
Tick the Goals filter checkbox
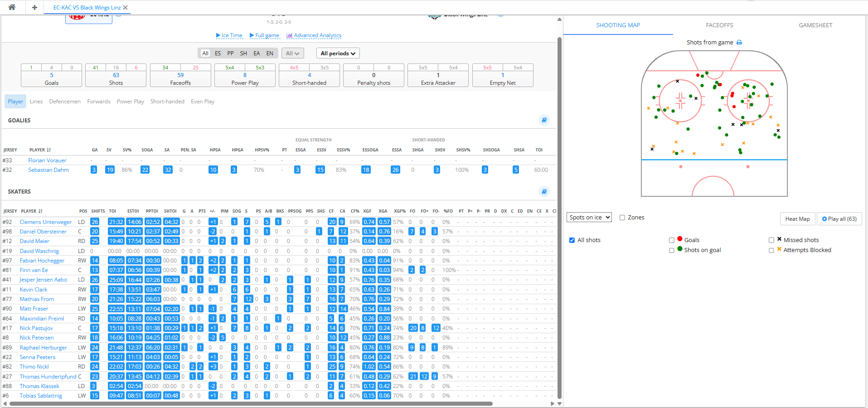672,240
